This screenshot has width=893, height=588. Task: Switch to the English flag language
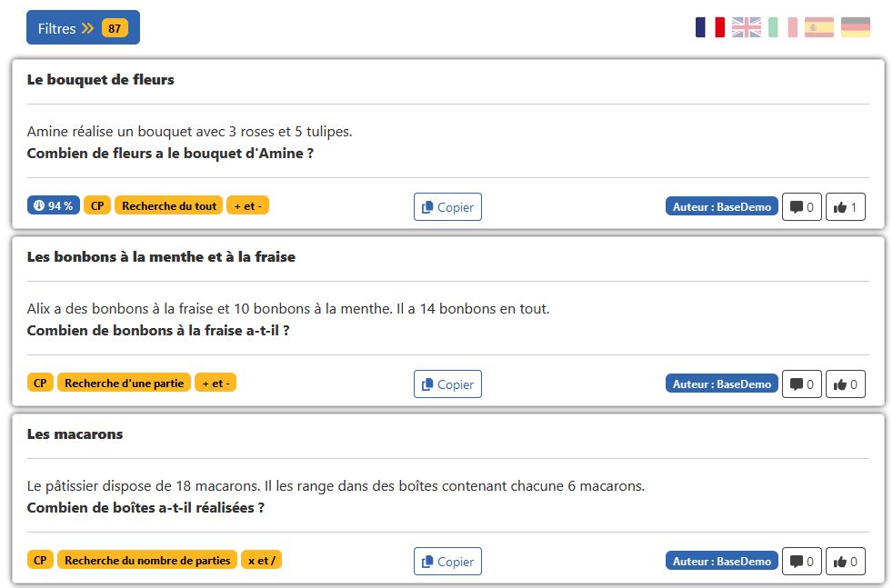click(x=746, y=27)
